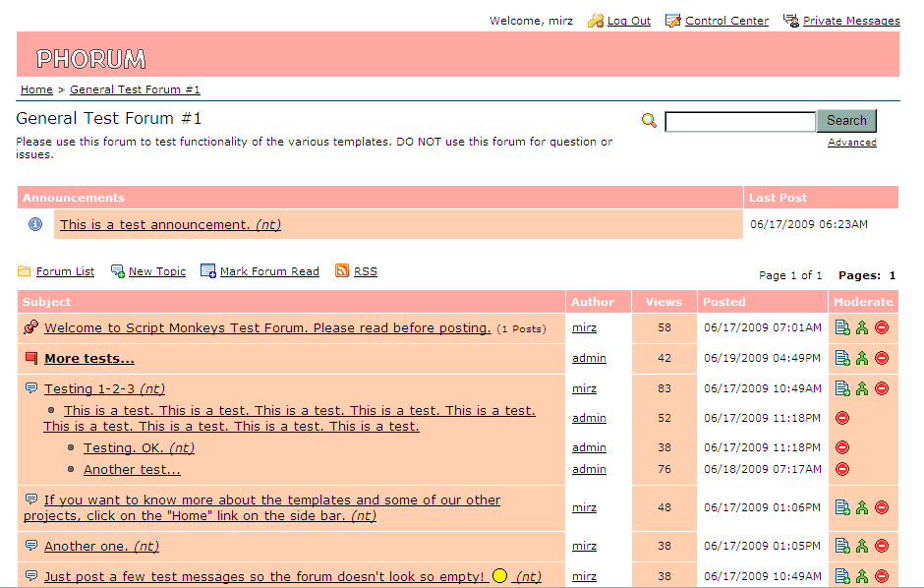Viewport: 924px width, 588px height.
Task: Delete the 'Another test...' reply with the red icon
Action: (x=842, y=469)
